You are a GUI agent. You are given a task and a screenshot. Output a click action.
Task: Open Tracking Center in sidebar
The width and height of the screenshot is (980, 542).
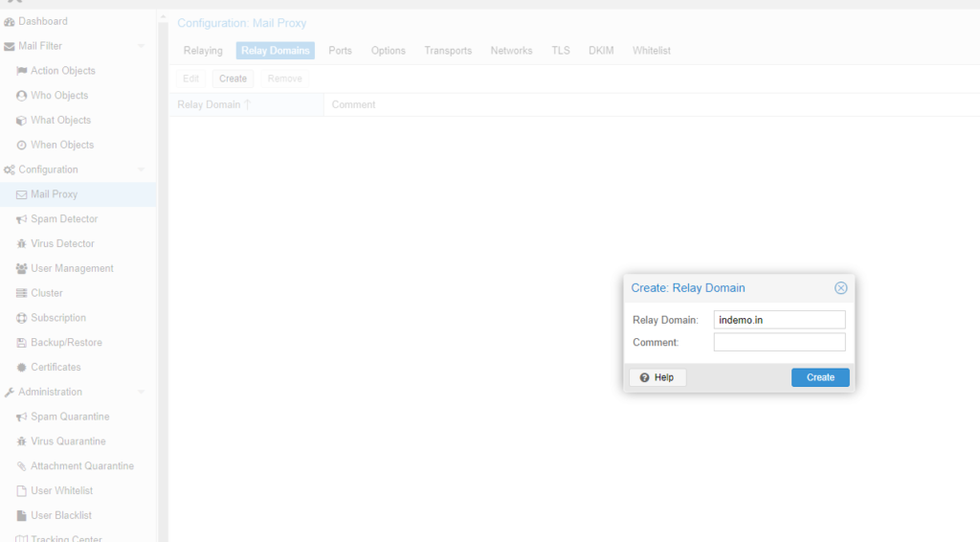[x=78, y=537]
